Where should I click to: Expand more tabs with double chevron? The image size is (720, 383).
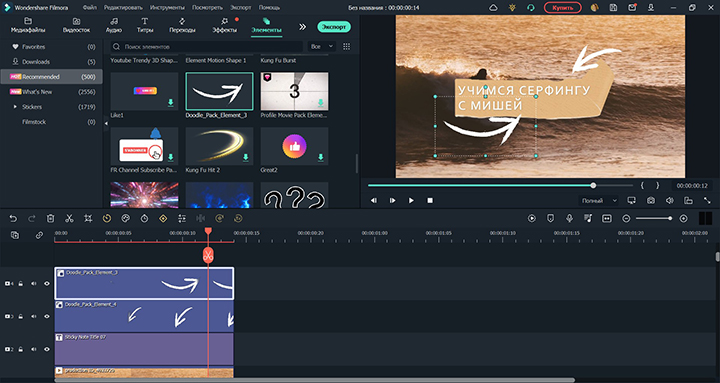(x=303, y=27)
